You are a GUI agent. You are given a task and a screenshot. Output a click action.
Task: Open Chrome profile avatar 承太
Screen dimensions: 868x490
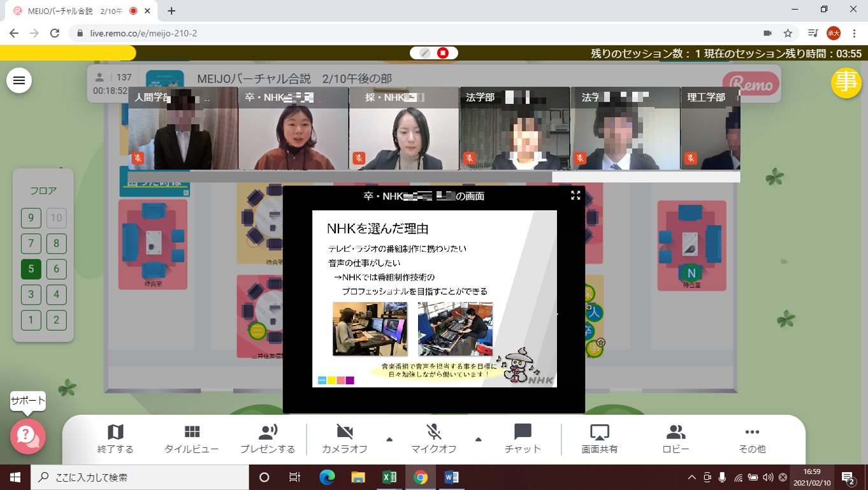click(834, 33)
